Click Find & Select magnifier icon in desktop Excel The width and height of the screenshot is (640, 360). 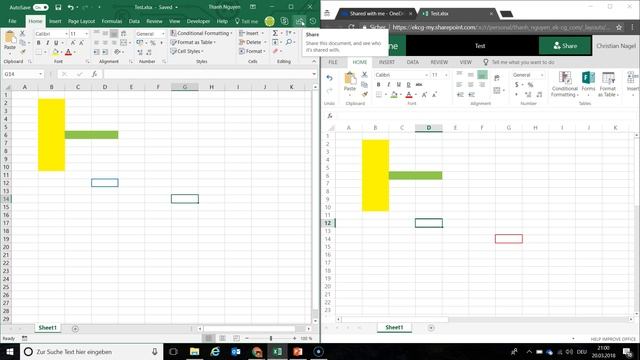289,42
